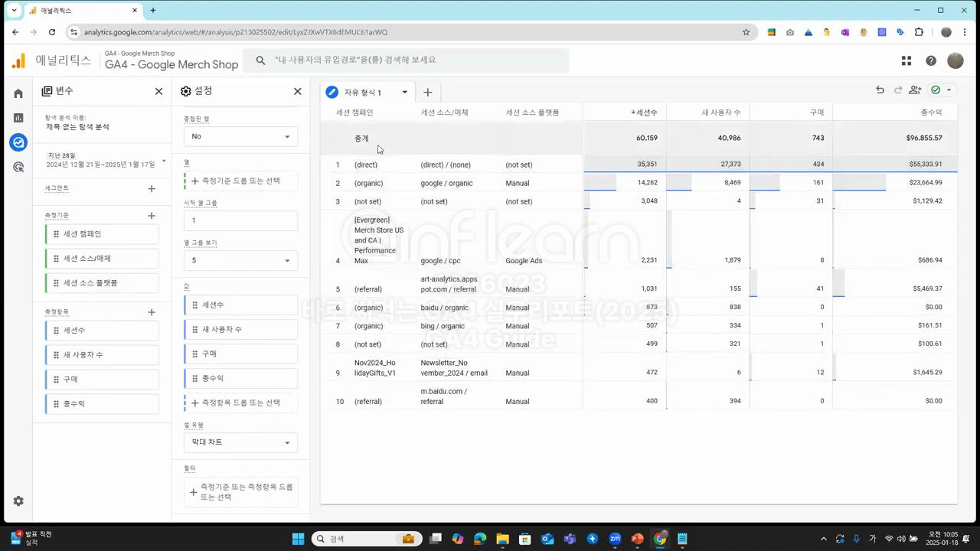This screenshot has width=980, height=551.
Task: Open Zoom from the taskbar
Action: point(615,539)
